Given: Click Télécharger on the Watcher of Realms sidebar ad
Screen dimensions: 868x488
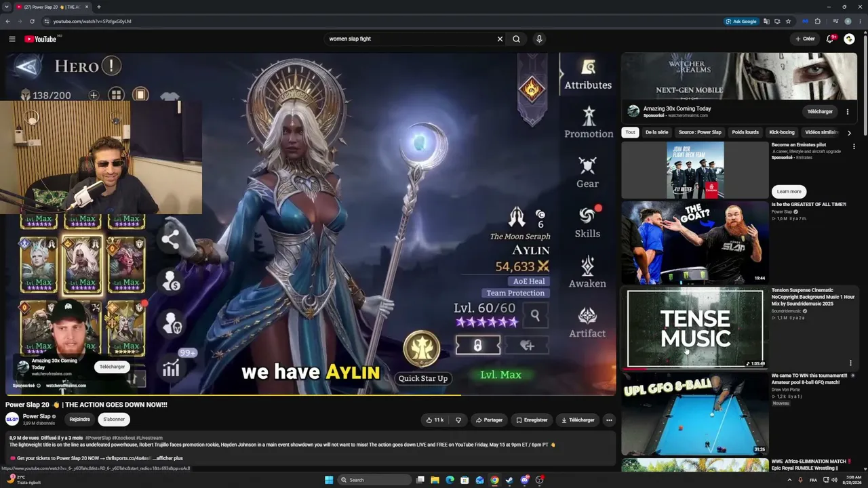Looking at the screenshot, I should [x=820, y=111].
